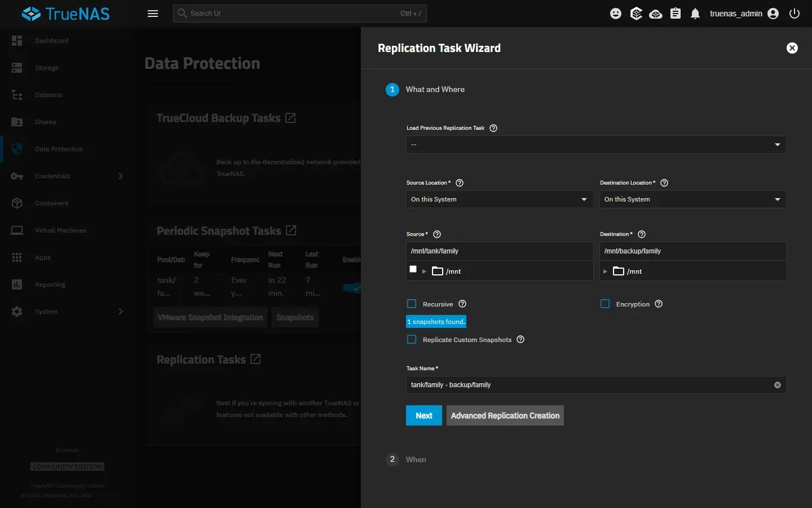Open the truenas_admin account menu
812x508 pixels.
pyautogui.click(x=744, y=14)
